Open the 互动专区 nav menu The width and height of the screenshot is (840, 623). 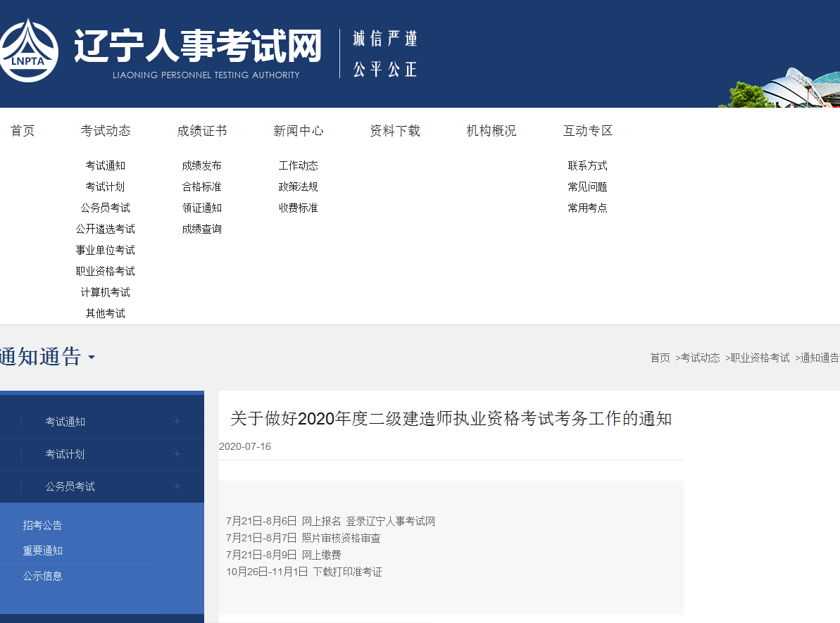pyautogui.click(x=588, y=131)
